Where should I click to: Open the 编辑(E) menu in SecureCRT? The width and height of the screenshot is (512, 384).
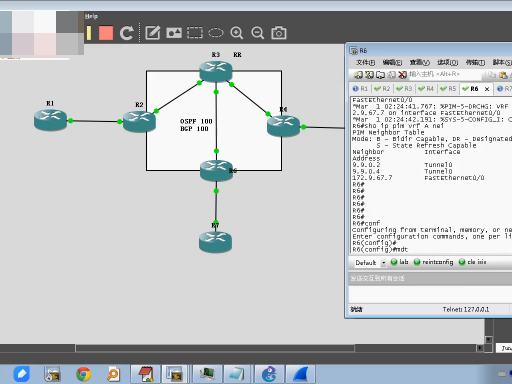392,62
